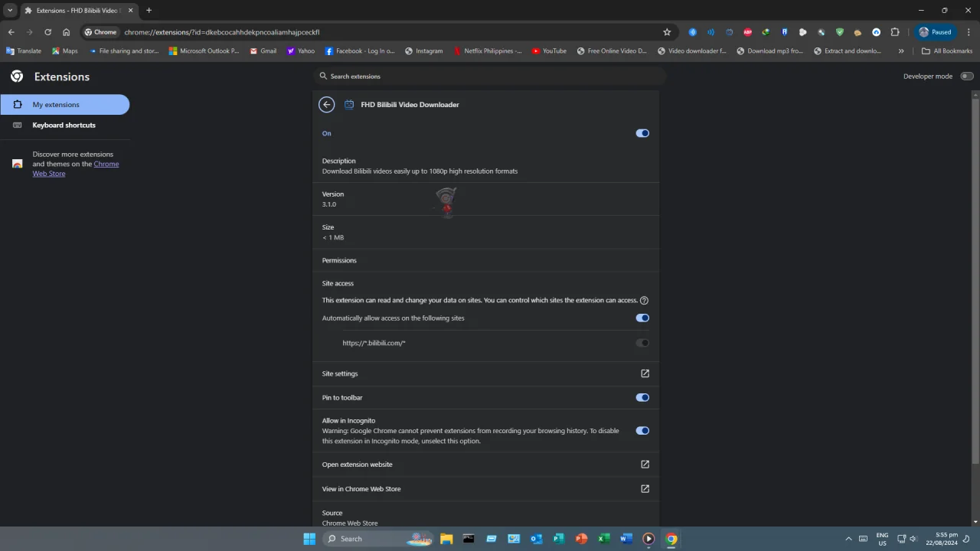This screenshot has height=551, width=980.
Task: Select My extensions in sidebar
Action: click(x=65, y=105)
